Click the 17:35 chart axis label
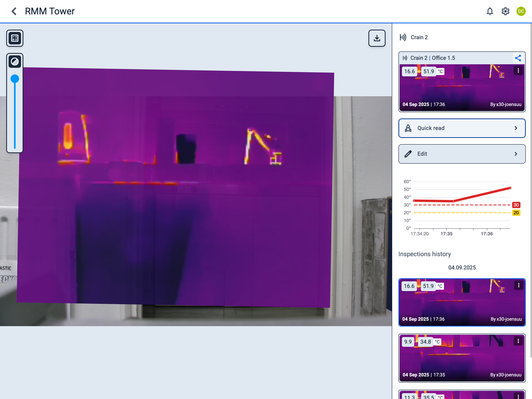The width and height of the screenshot is (532, 399). (x=446, y=234)
